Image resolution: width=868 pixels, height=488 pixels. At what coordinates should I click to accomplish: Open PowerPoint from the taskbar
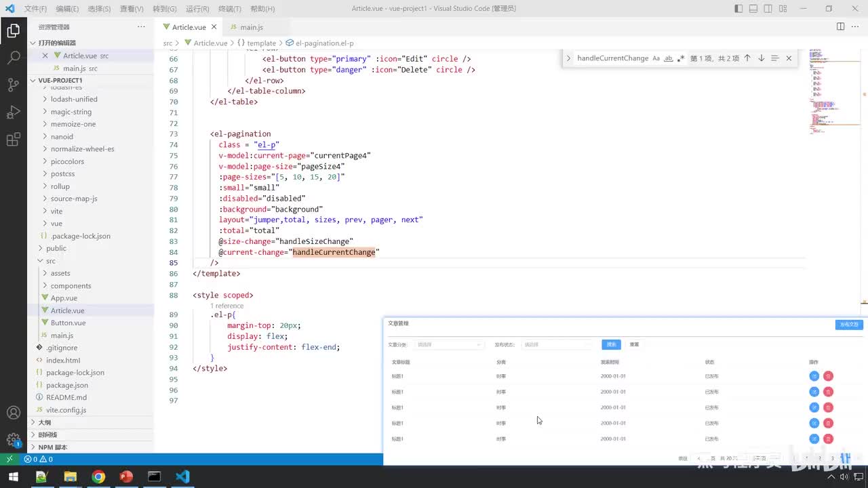126,476
